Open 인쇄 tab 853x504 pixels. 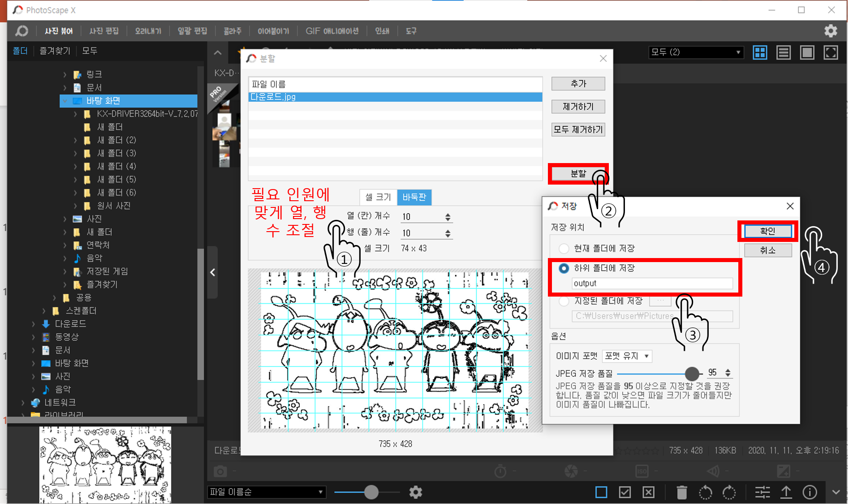382,31
